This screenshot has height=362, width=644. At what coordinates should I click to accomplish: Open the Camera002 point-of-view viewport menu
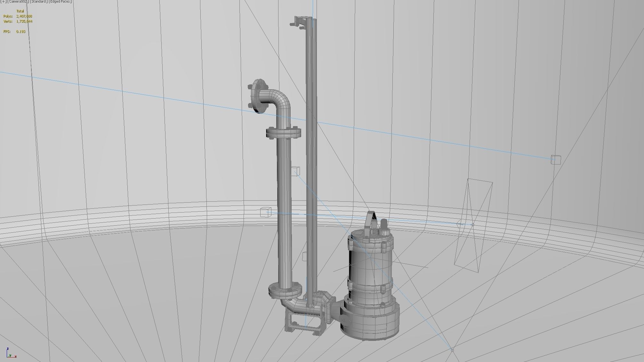[18, 2]
